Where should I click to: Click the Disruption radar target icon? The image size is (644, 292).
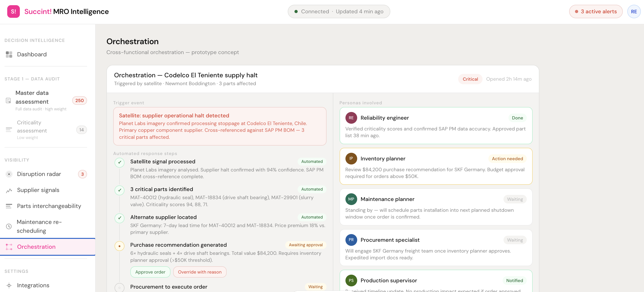[x=9, y=174]
